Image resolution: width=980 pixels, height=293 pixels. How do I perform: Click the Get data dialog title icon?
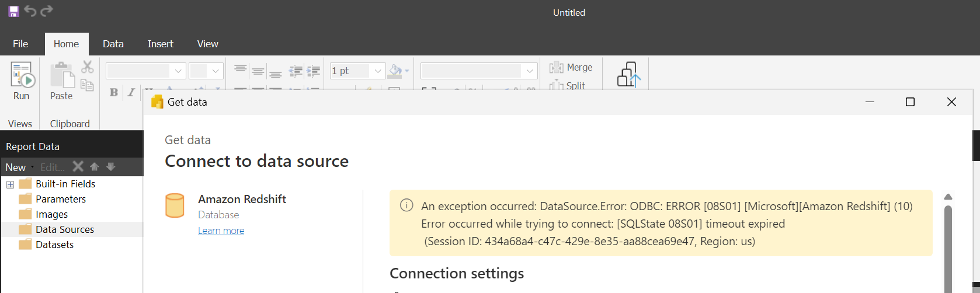pos(157,102)
